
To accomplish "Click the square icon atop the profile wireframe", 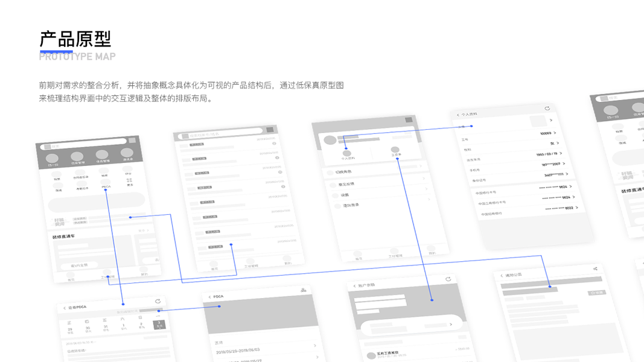I will click(409, 120).
